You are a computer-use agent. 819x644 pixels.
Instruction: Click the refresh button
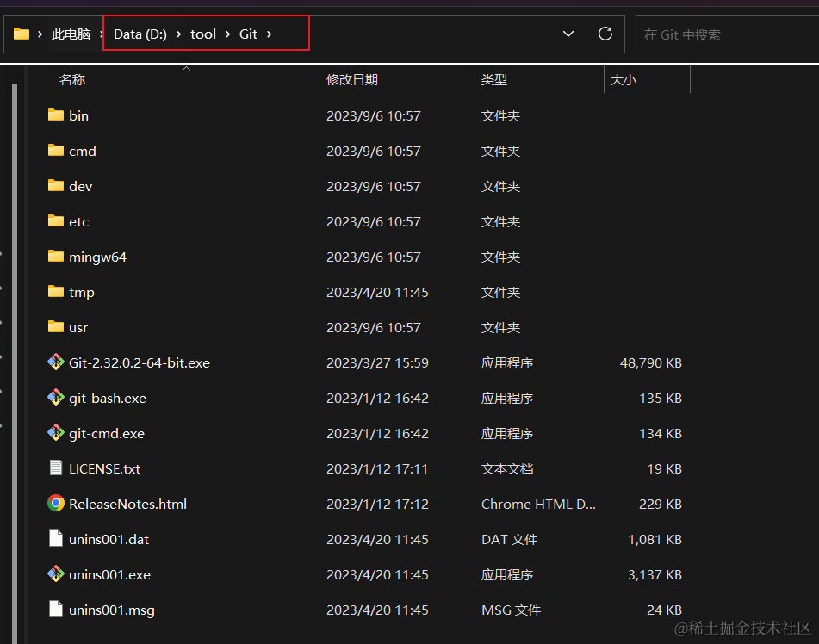point(604,34)
